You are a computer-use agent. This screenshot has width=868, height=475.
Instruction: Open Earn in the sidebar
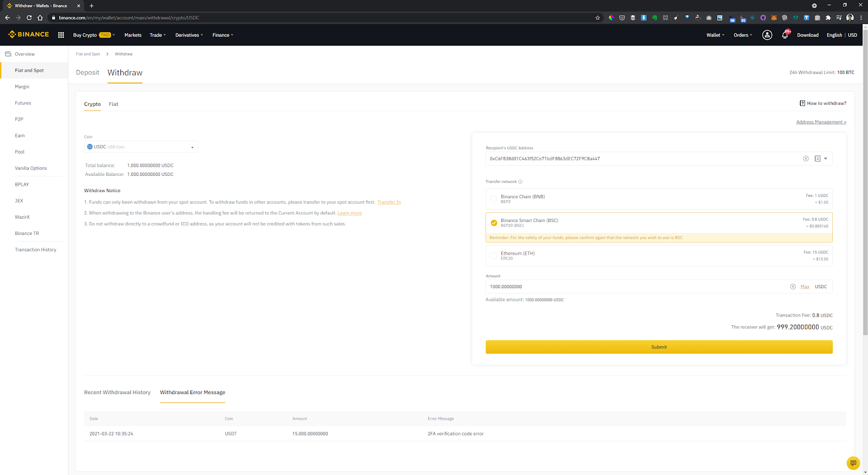20,135
